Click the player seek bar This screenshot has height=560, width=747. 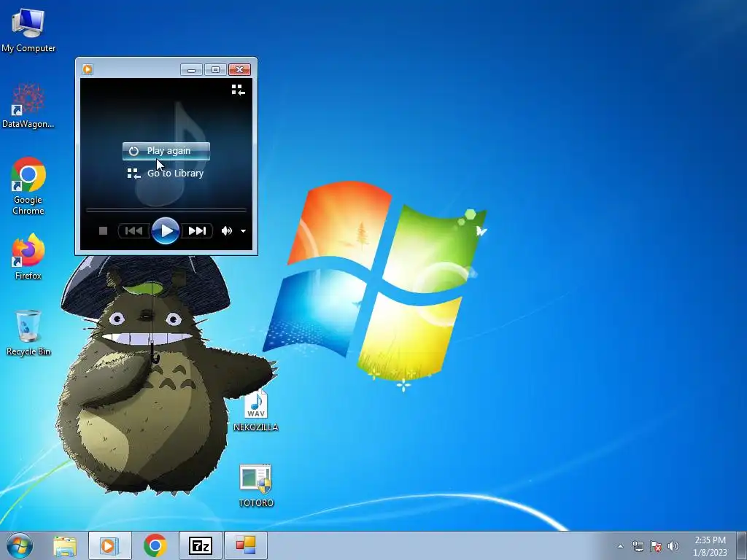[x=166, y=209]
